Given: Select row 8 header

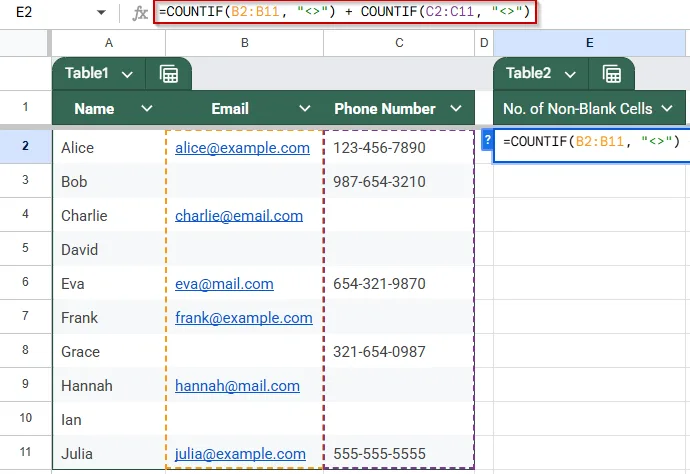Looking at the screenshot, I should point(26,350).
